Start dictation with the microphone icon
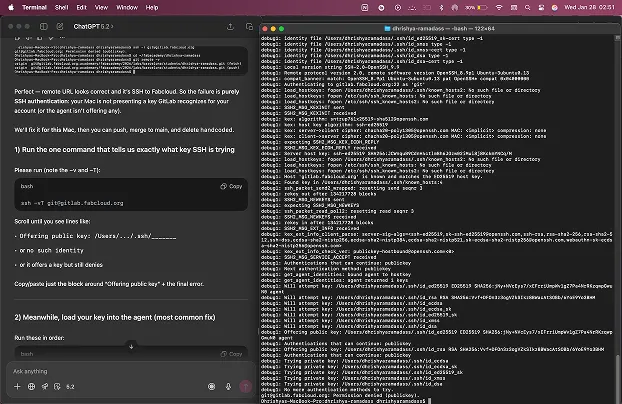Image resolution: width=622 pixels, height=404 pixels. (x=228, y=387)
